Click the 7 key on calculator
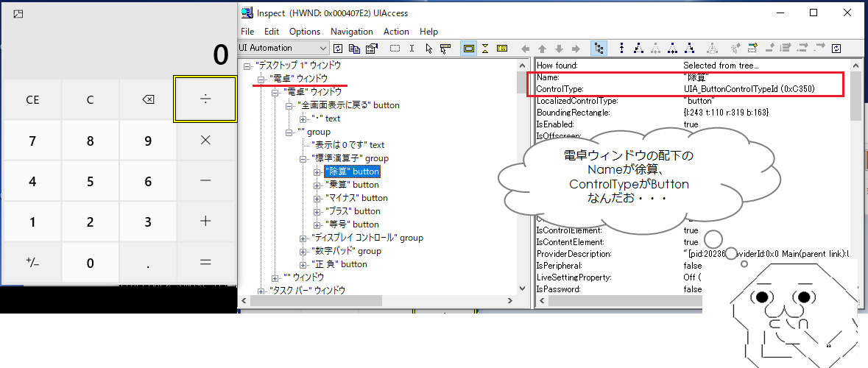 pyautogui.click(x=32, y=141)
